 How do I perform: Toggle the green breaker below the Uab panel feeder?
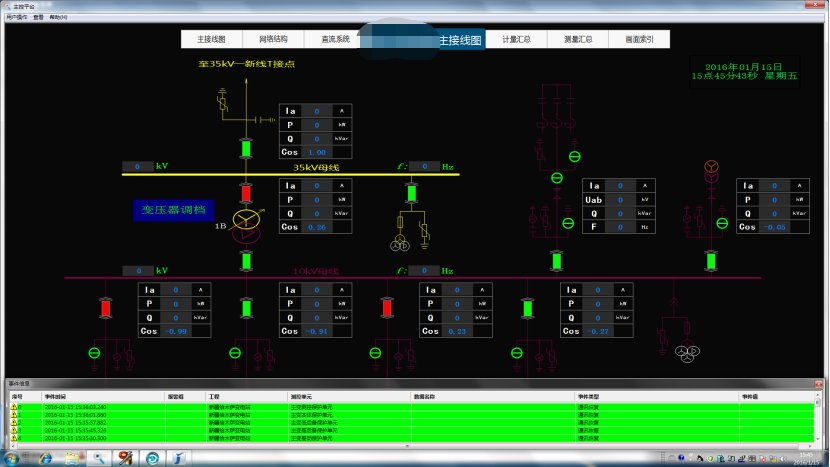[556, 261]
